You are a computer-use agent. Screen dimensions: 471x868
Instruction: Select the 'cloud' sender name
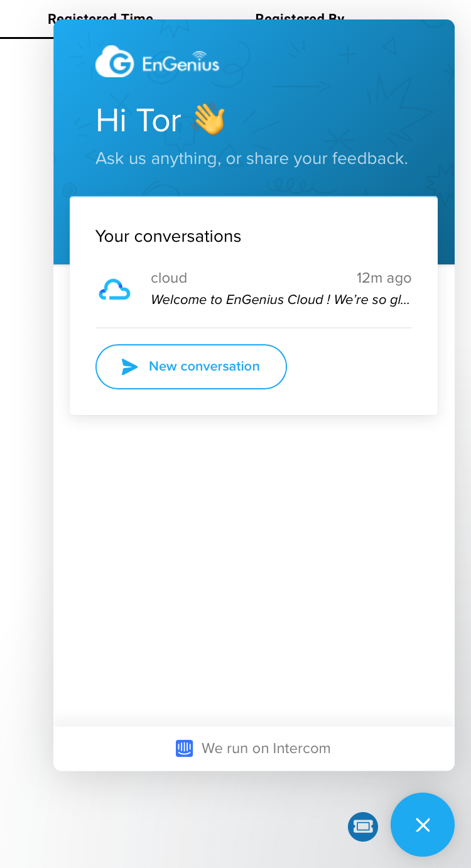tap(169, 278)
